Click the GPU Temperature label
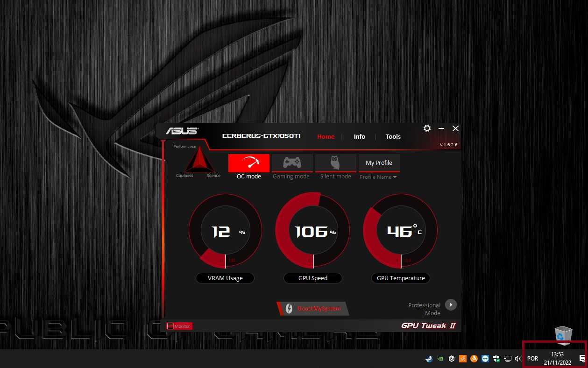Screen dimensions: 588x368 [x=401, y=278]
